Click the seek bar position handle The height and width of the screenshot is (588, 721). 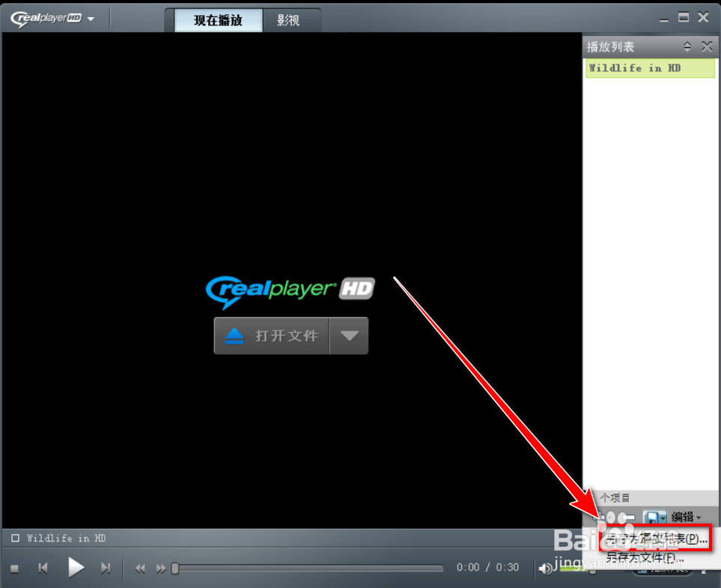coord(174,569)
